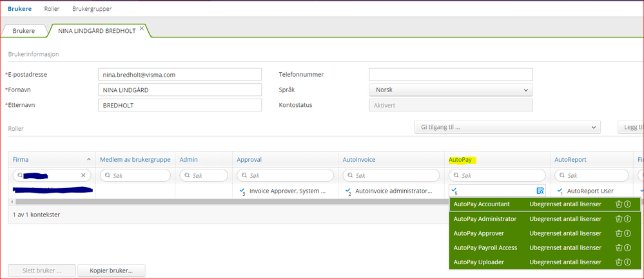Open info icon for AutoPay Payroll Access
This screenshot has height=279, width=644.
coord(627,248)
